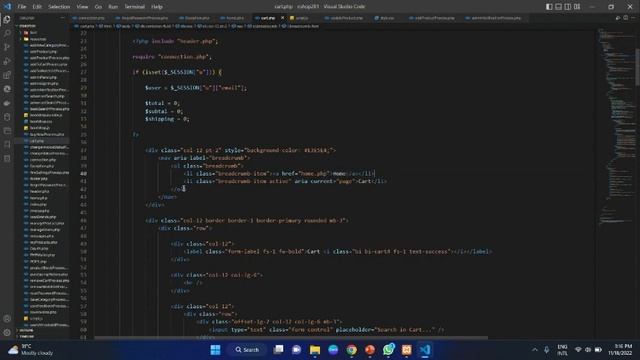Viewport: 640px width, 360px height.
Task: Open the Terminal menu
Action: 135,7
